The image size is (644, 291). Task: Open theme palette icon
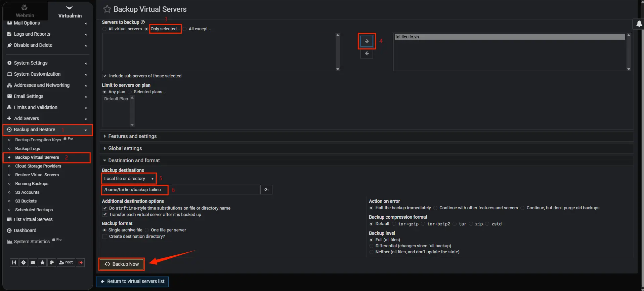coord(51,262)
